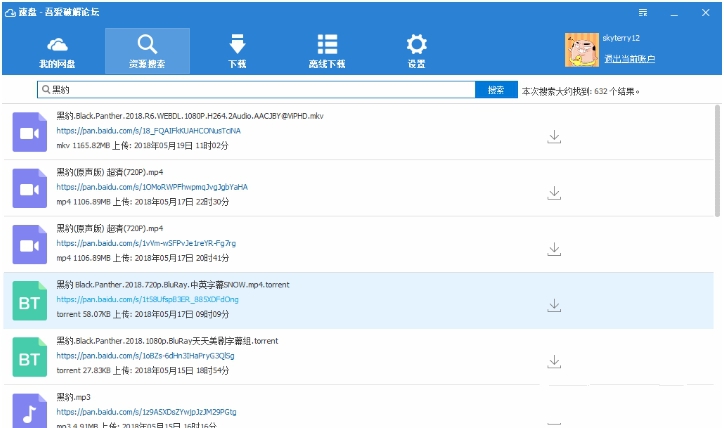Close the application window

point(706,12)
